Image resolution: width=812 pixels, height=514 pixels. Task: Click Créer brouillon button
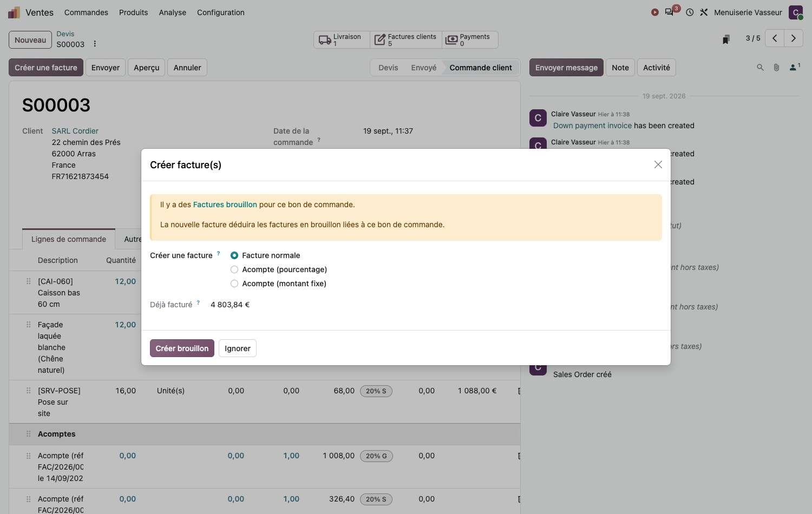pos(182,348)
